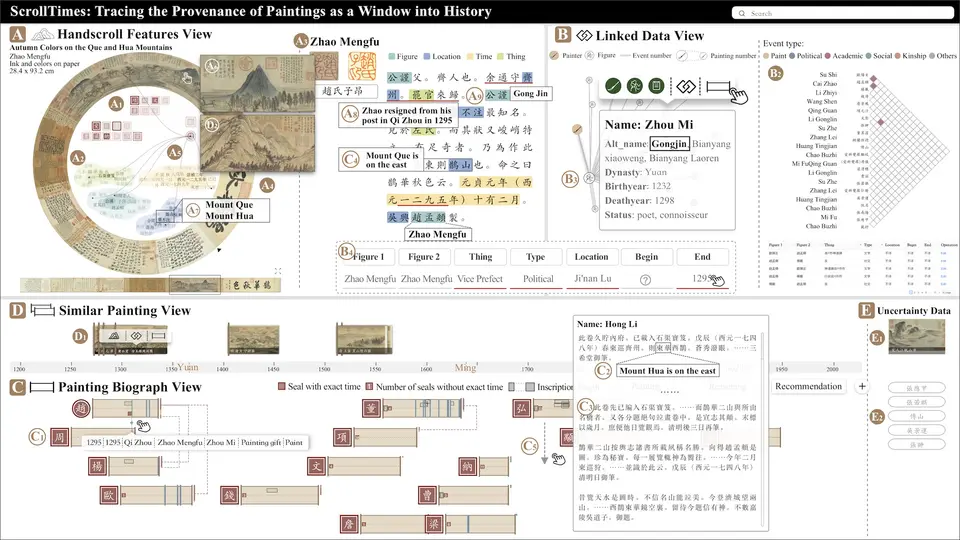Click the Figure 2 column header

coord(424,257)
